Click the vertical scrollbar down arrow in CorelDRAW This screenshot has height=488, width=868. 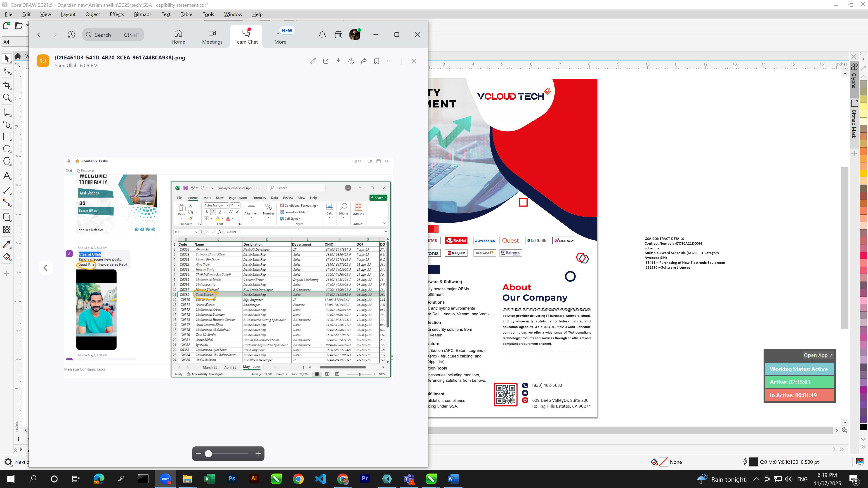click(844, 422)
